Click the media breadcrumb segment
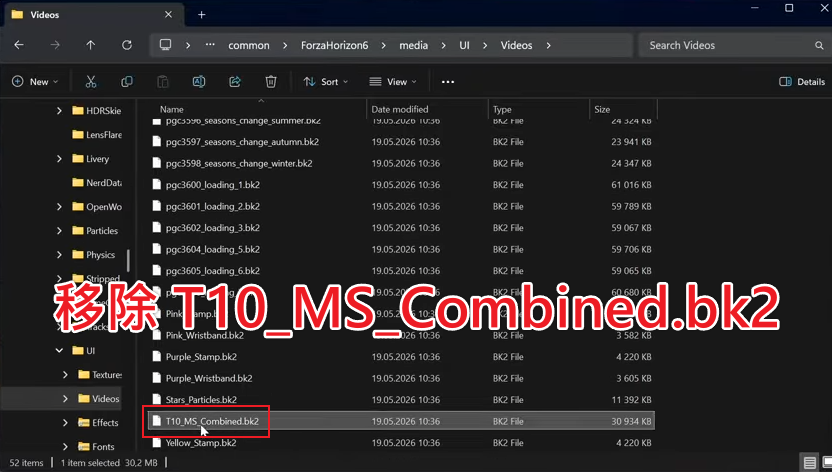Viewport: 832px width, 472px height. click(413, 46)
